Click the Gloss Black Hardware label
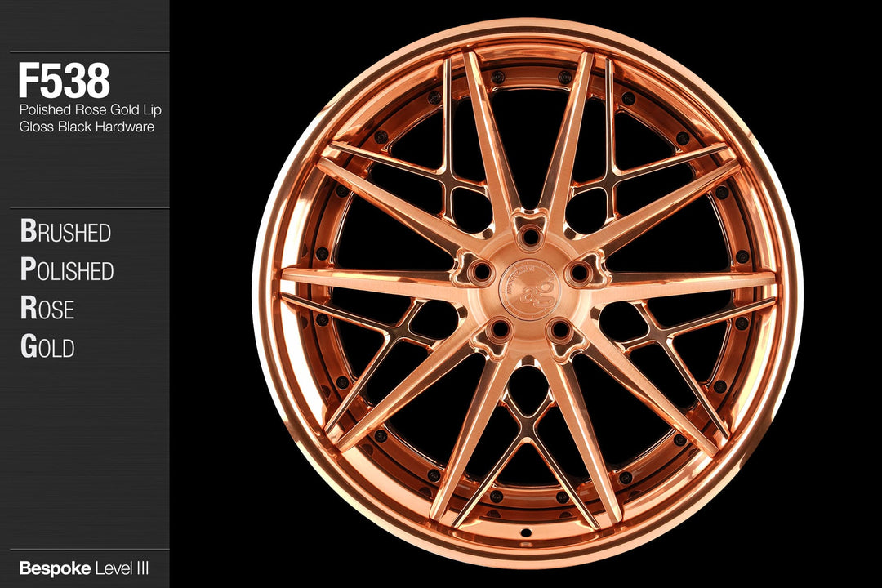Screen dimensions: 882x588 pos(87,127)
